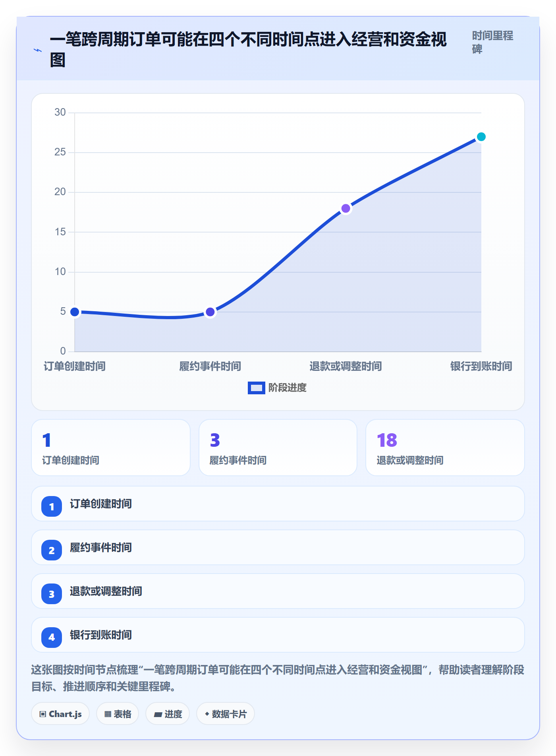Click the y-axis tick value 20

pyautogui.click(x=60, y=192)
